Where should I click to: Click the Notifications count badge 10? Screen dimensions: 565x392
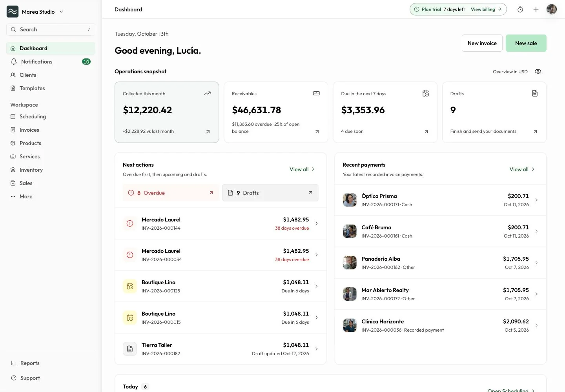[x=86, y=62]
